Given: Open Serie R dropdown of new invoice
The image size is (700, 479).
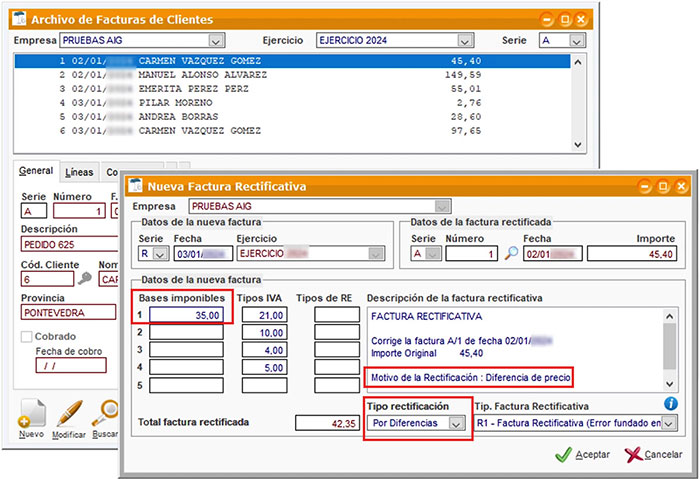Looking at the screenshot, I should (x=160, y=254).
